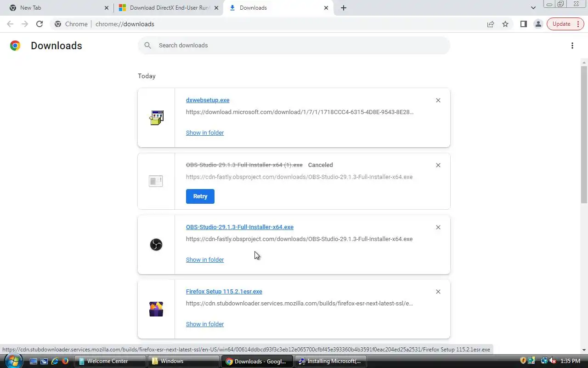
Task: Click the network tray icon
Action: 544,361
